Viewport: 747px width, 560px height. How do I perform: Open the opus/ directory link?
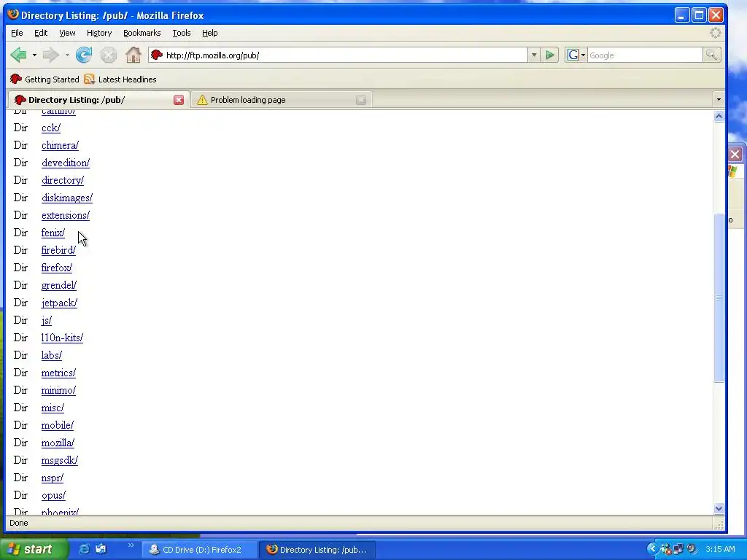53,495
